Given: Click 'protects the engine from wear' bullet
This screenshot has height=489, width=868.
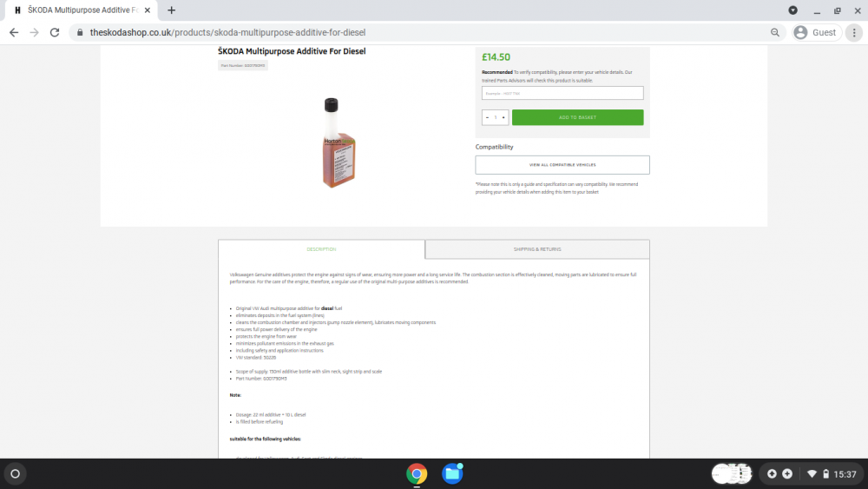Looking at the screenshot, I should (x=266, y=337).
